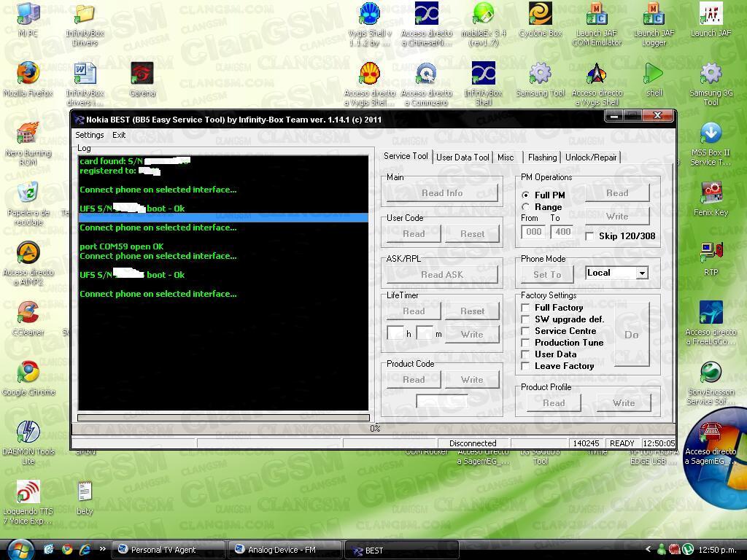Check the Full Factory option
Viewport: 747px width, 560px height.
tap(525, 308)
